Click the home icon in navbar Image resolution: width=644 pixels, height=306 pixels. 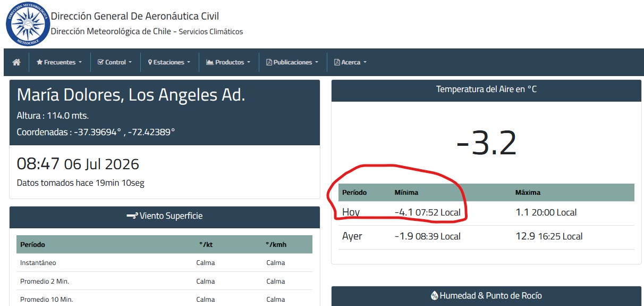[16, 62]
